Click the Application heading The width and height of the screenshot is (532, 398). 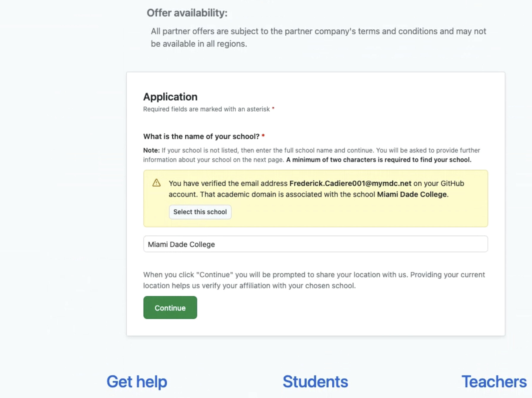(x=170, y=97)
